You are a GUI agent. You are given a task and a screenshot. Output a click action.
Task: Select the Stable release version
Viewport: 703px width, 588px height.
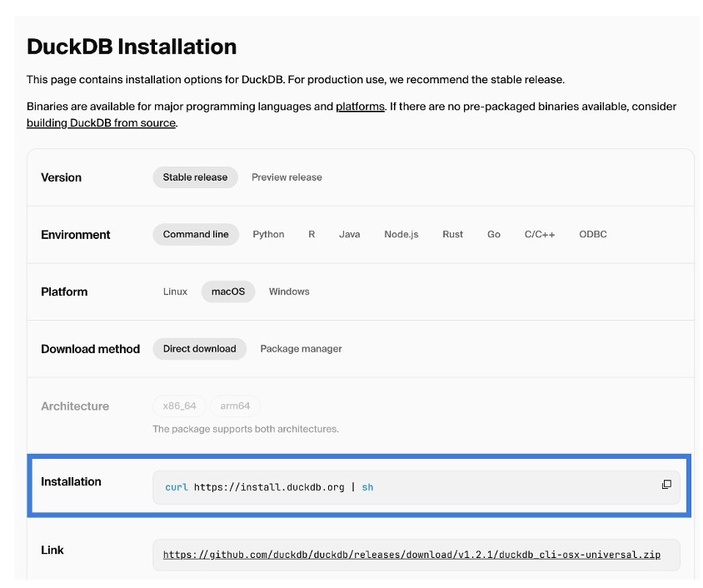[195, 177]
